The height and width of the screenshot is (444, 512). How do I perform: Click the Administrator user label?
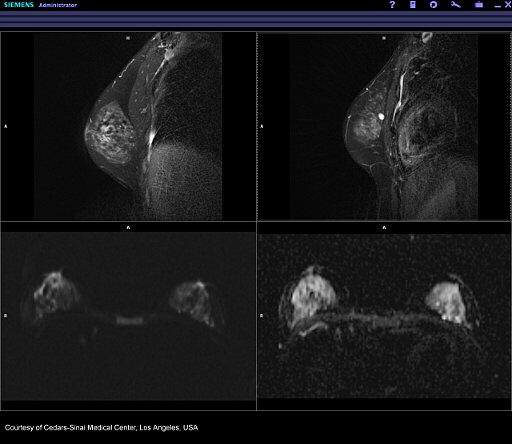coord(58,5)
